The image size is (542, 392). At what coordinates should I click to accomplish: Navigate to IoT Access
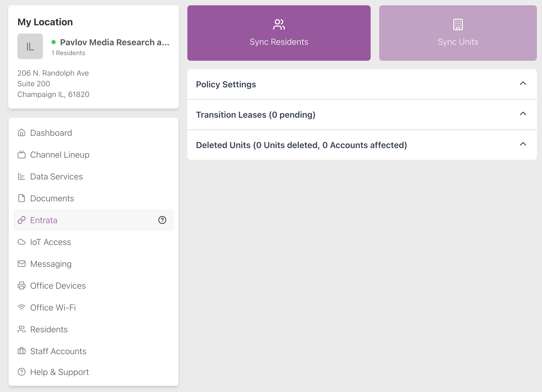point(94,242)
